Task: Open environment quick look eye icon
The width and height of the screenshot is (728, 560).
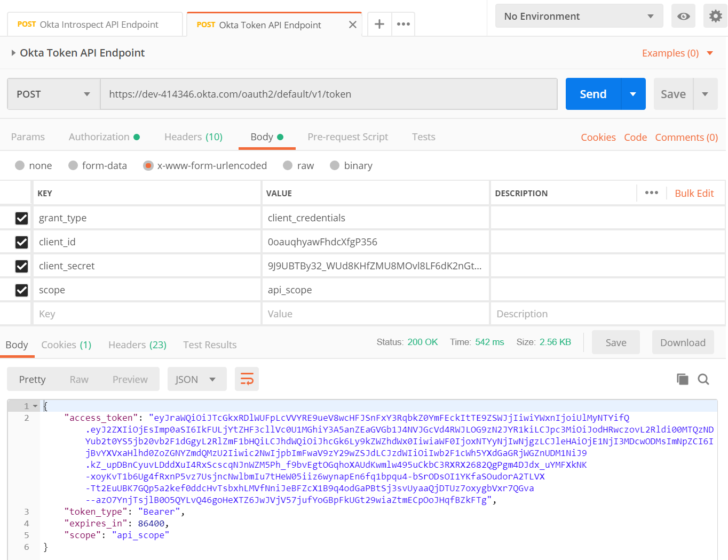Action: (x=683, y=17)
